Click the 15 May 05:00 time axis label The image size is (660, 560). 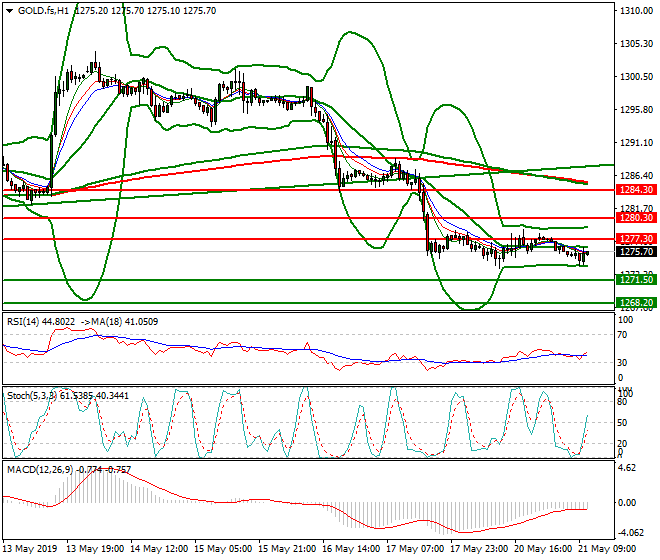click(x=223, y=549)
